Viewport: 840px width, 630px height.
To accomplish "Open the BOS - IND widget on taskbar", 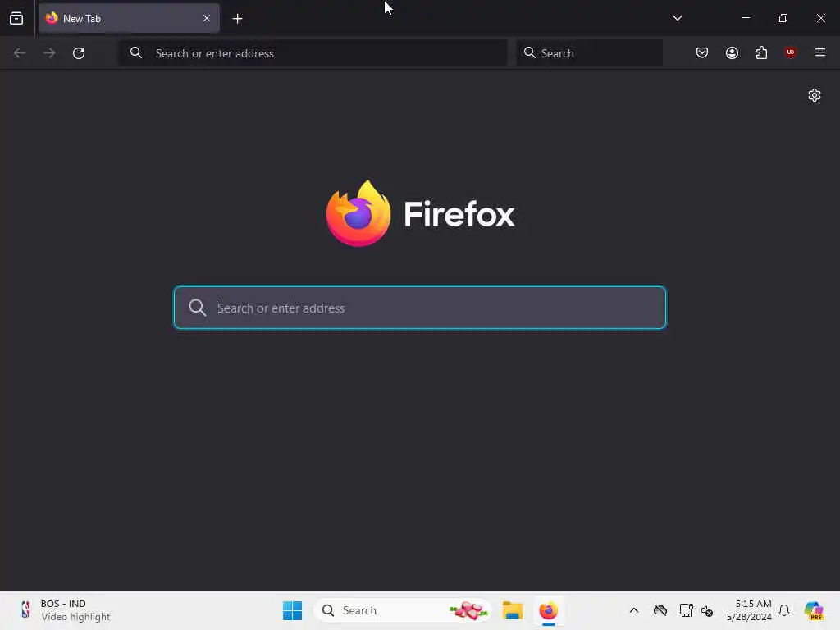I will tap(64, 610).
